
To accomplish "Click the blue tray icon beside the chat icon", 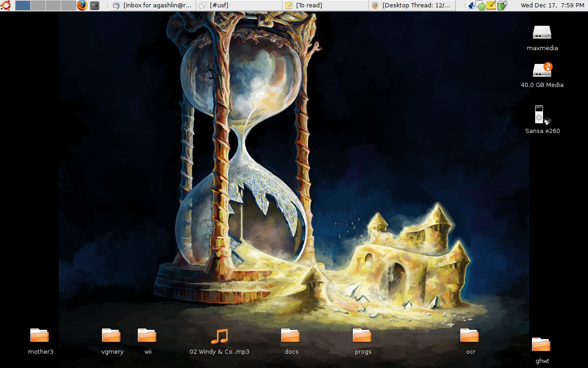I will 471,6.
